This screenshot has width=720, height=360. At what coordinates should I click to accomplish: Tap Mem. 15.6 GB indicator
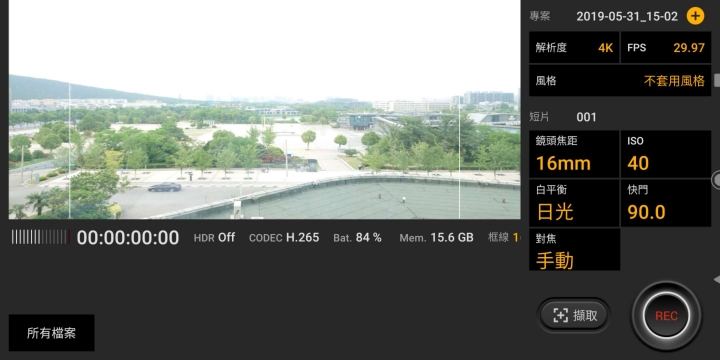(x=436, y=237)
